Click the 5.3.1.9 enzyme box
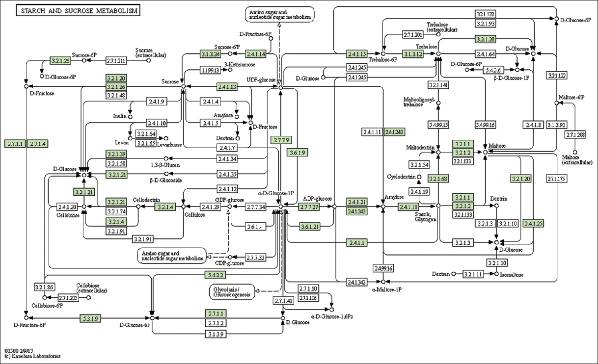 [90, 318]
